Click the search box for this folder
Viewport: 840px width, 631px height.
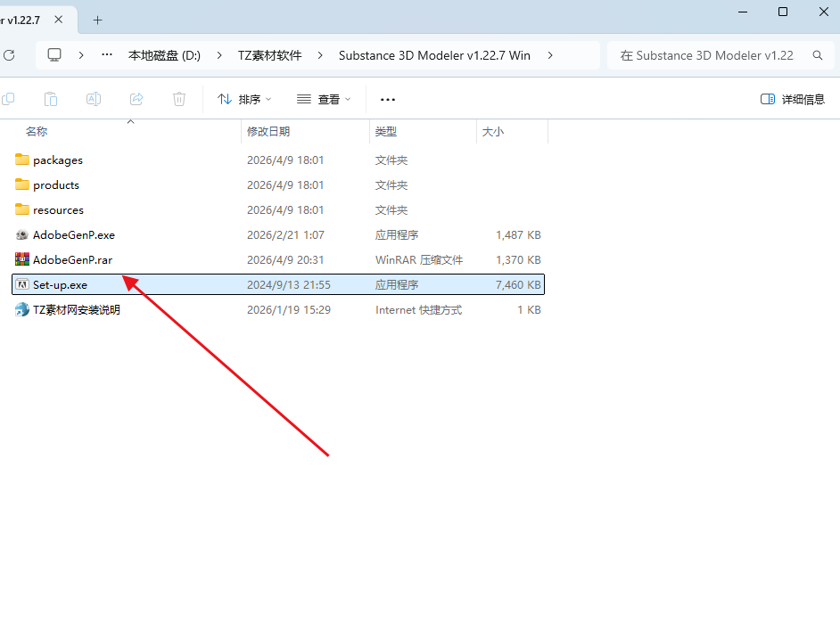point(721,55)
